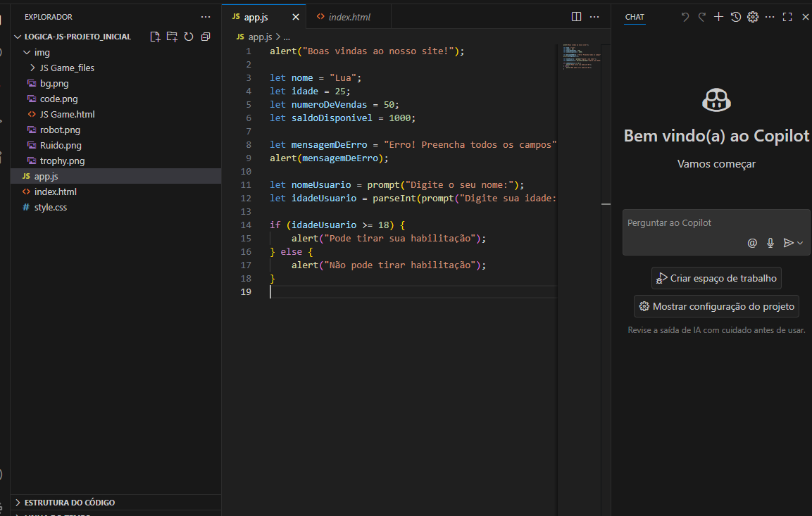Open send options dropdown arrow
This screenshot has height=516, width=812.
(800, 243)
